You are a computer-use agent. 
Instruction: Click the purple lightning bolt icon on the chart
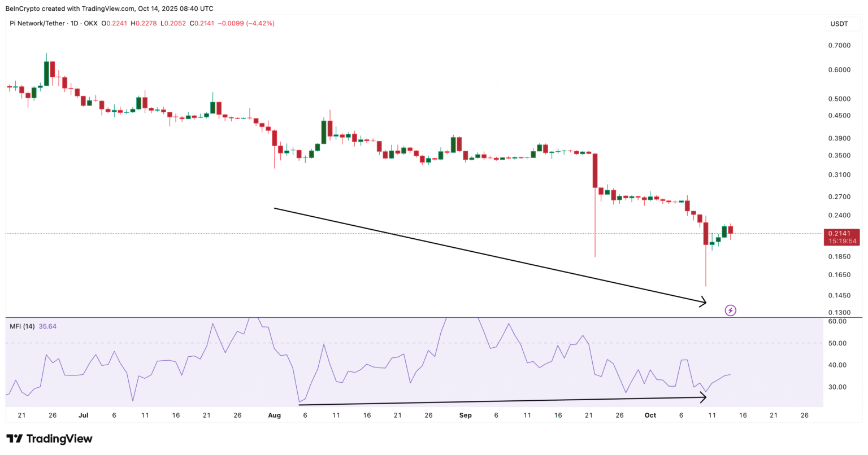730,310
